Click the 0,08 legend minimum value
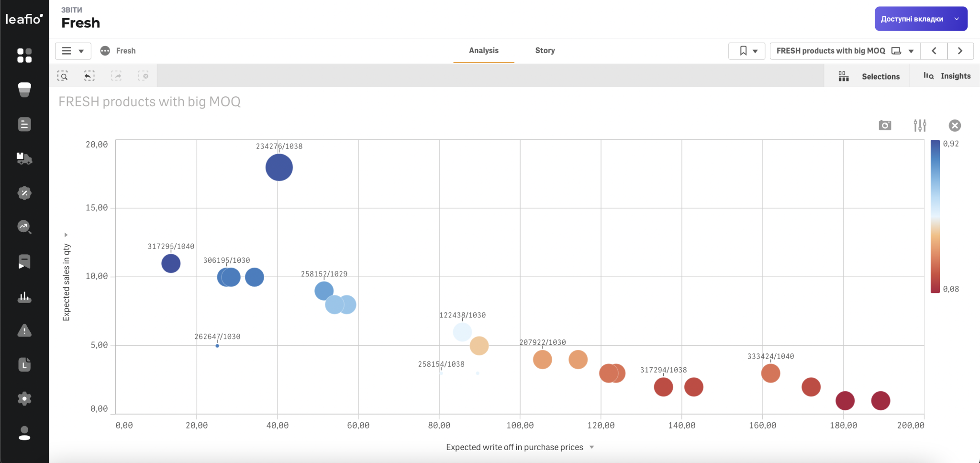The image size is (980, 463). point(951,289)
